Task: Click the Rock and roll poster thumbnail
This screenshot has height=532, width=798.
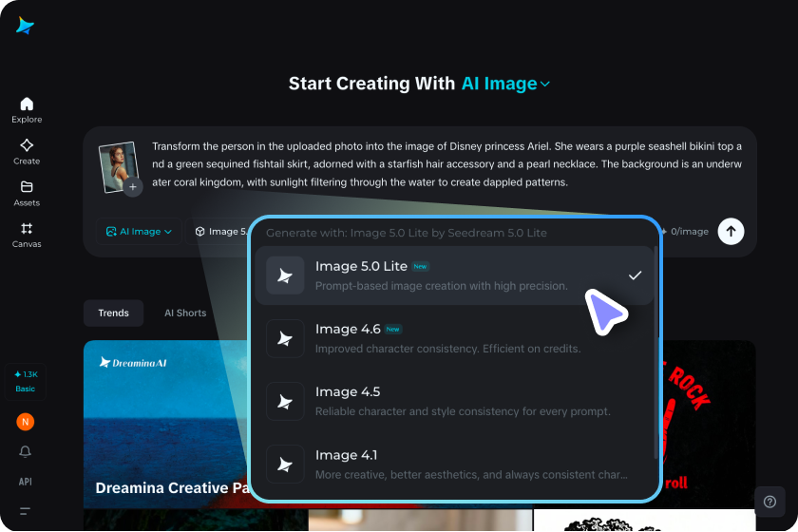Action: [x=709, y=424]
